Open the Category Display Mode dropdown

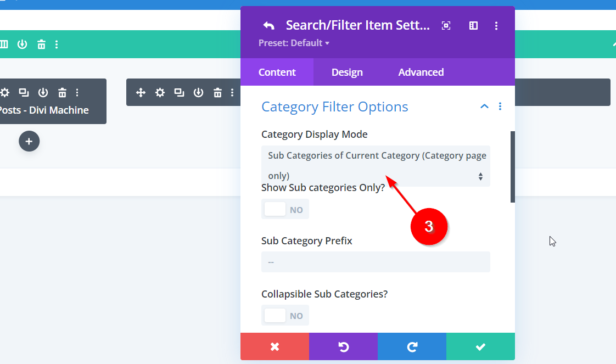376,166
